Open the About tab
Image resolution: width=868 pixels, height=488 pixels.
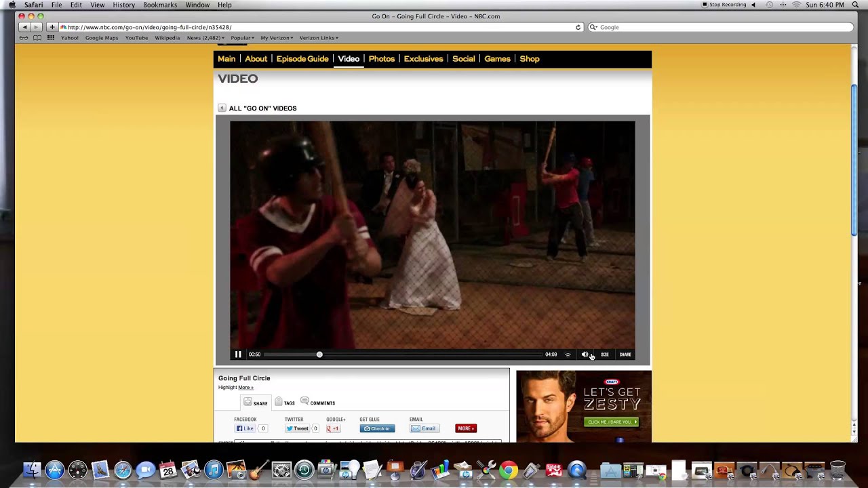click(x=256, y=59)
